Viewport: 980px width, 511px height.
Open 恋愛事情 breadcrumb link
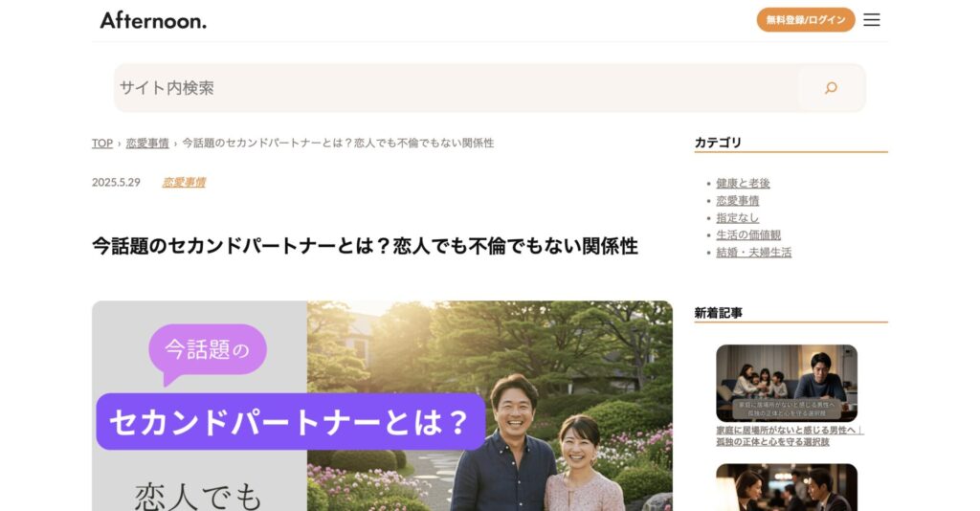[x=147, y=143]
